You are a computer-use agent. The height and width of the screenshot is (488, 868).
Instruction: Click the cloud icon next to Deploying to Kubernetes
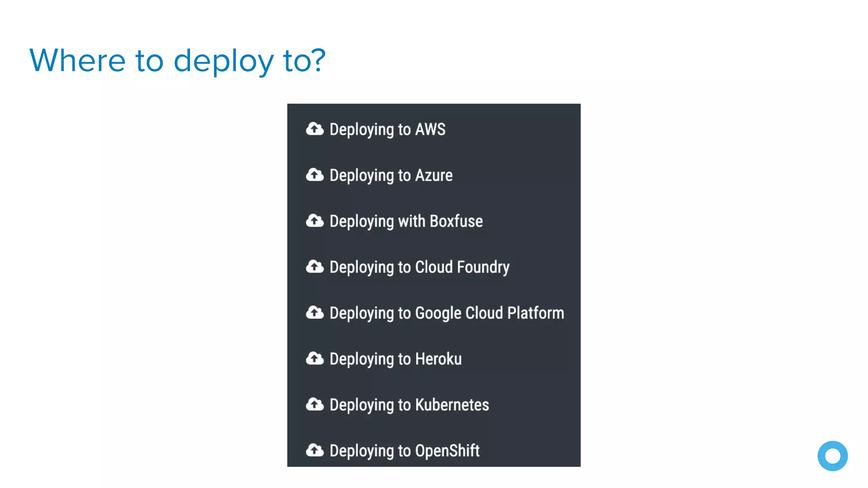point(314,404)
